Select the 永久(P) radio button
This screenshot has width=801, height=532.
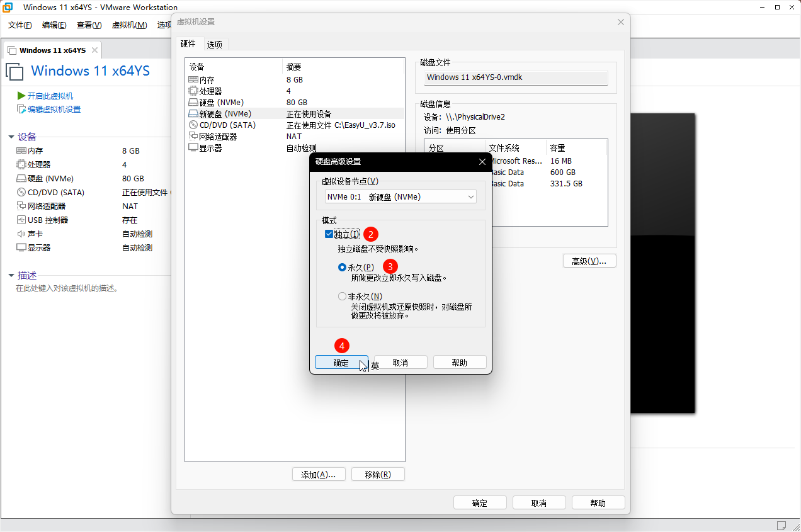coord(343,268)
